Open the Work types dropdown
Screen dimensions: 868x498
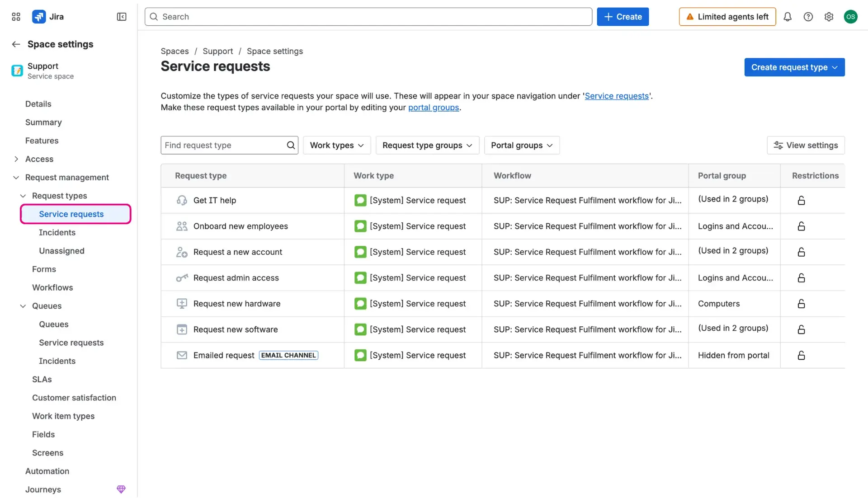(x=337, y=145)
